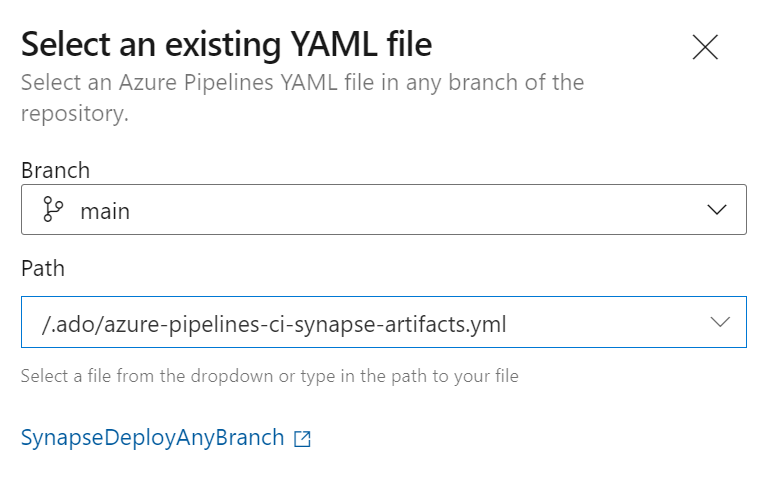763x482 pixels.
Task: Click the hint text below the Path field
Action: click(269, 377)
